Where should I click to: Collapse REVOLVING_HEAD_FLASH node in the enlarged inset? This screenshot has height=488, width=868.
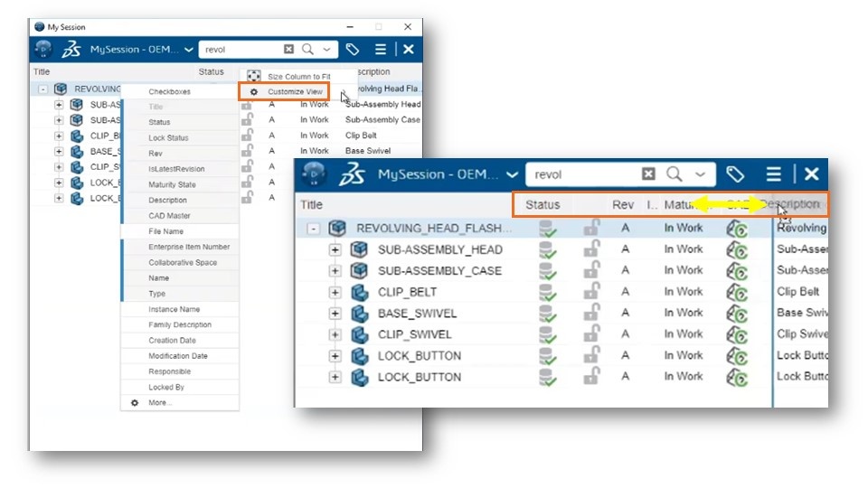click(314, 228)
